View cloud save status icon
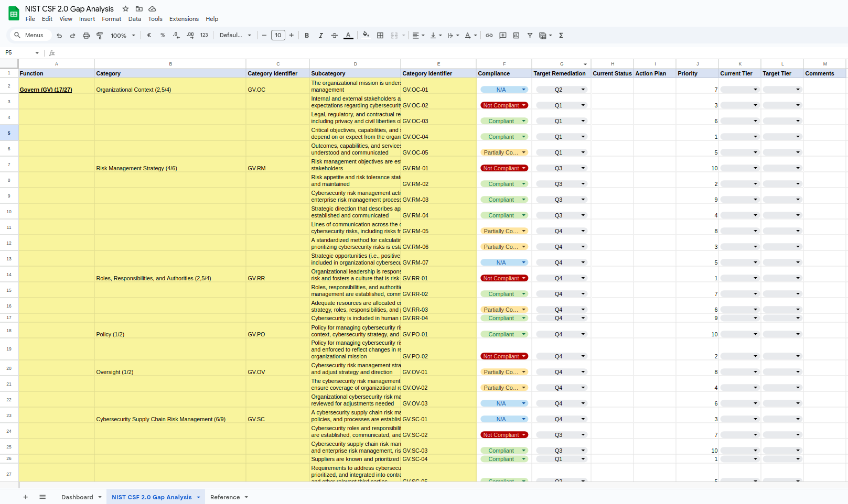Screen dimensions: 848x504 click(x=152, y=9)
